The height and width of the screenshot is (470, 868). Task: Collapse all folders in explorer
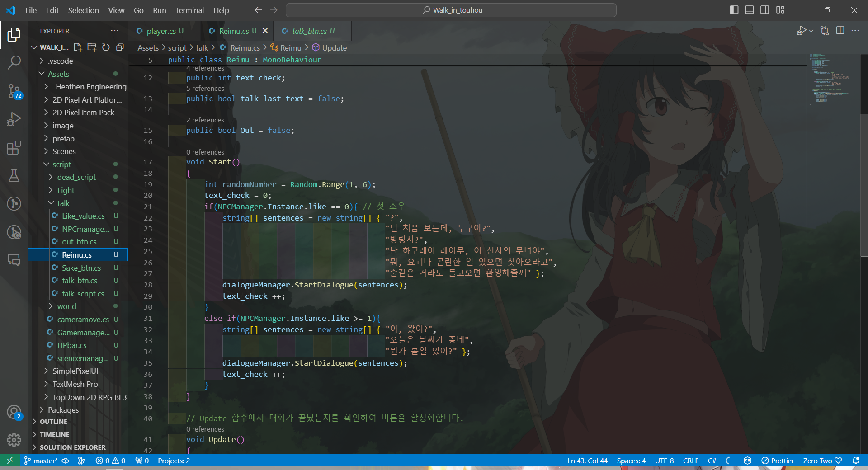point(120,47)
